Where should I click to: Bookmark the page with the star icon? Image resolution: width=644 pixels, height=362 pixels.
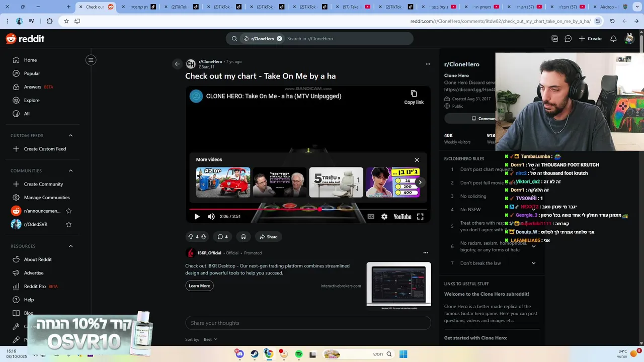pyautogui.click(x=66, y=21)
